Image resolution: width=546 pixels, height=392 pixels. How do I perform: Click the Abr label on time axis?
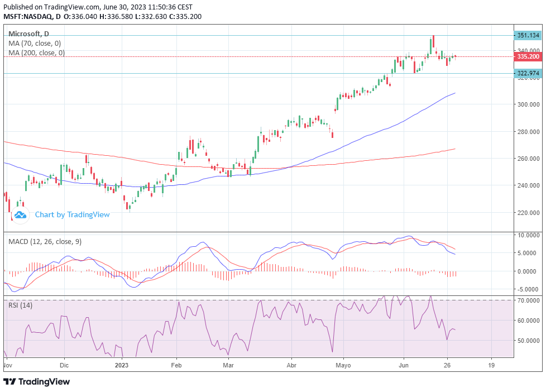click(291, 365)
